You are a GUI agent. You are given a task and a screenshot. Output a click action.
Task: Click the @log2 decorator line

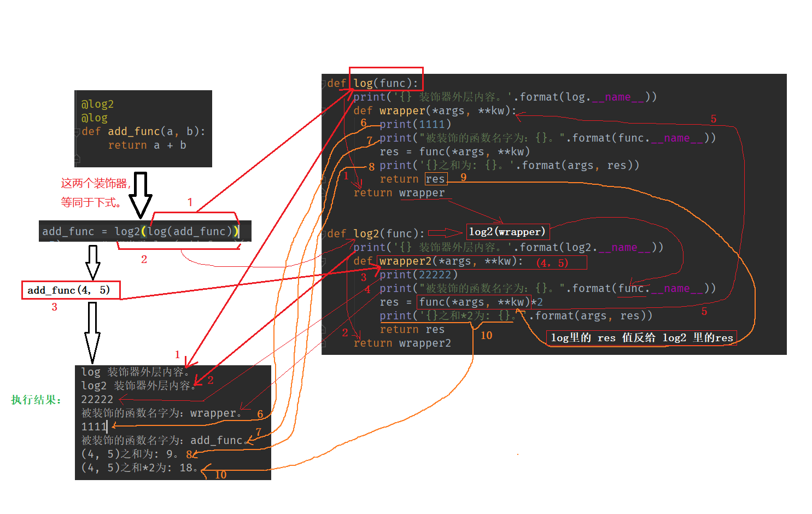click(x=97, y=104)
